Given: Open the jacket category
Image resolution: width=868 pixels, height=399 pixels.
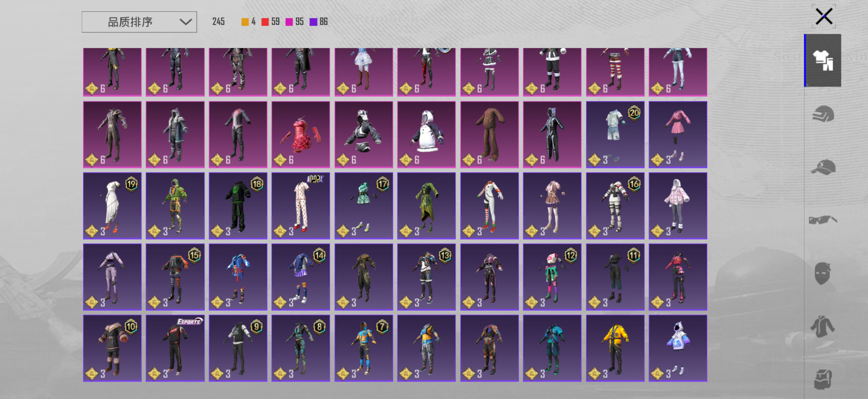Looking at the screenshot, I should pos(823,326).
